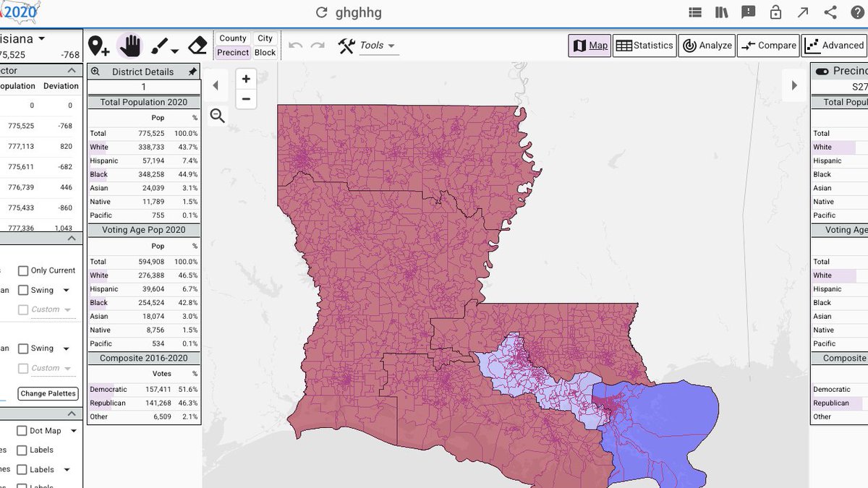Click the diagonal arrow export icon
The image size is (868, 488).
(x=803, y=12)
